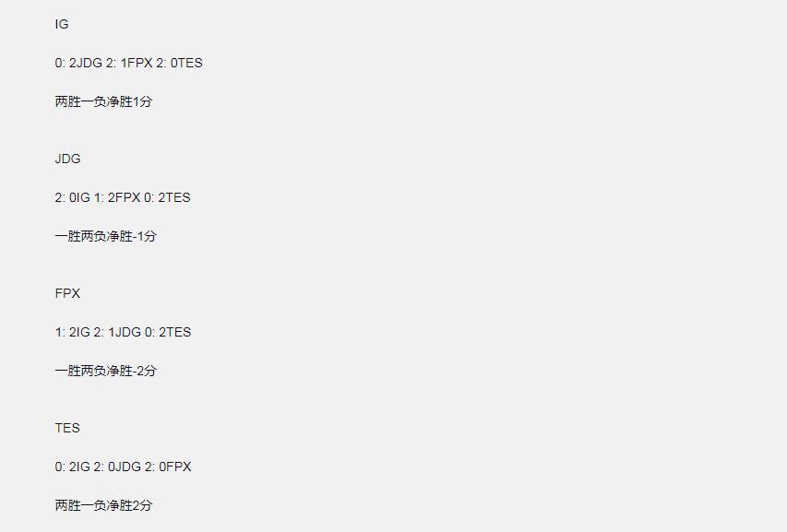Click 'FPX' at end of TES's score line

point(179,467)
